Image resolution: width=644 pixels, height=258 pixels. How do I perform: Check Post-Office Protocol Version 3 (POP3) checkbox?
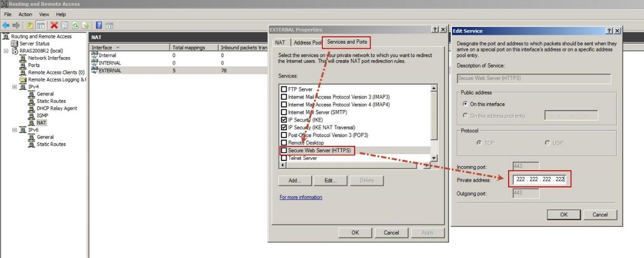pos(284,135)
